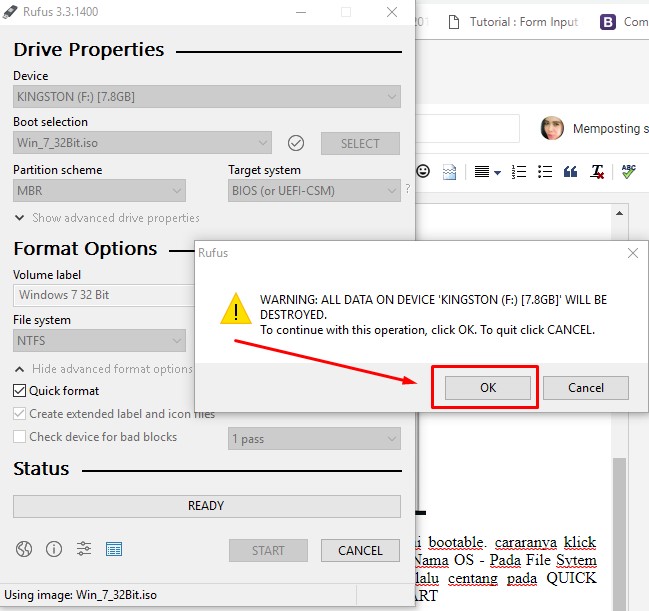
Task: Apply bulleted list in Blogger toolbar
Action: click(x=545, y=171)
